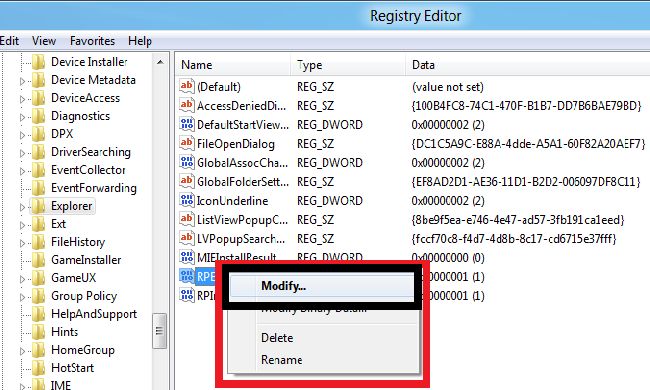Expand the GameUX tree node
Image resolution: width=650 pixels, height=390 pixels.
click(x=22, y=279)
